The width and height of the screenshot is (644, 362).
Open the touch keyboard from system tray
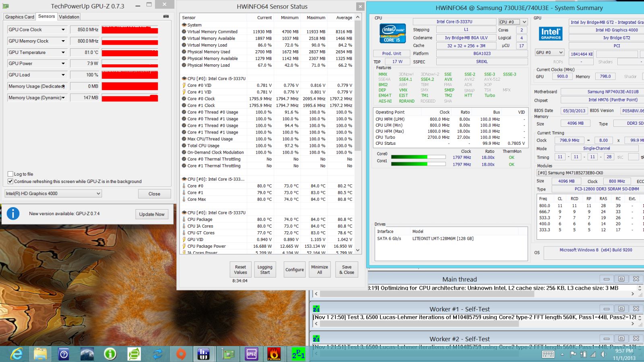548,354
